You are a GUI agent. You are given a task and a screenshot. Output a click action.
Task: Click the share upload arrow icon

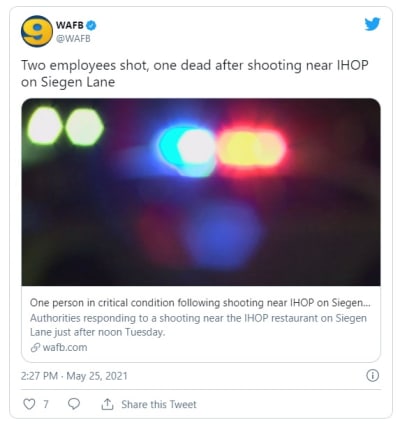tap(107, 404)
